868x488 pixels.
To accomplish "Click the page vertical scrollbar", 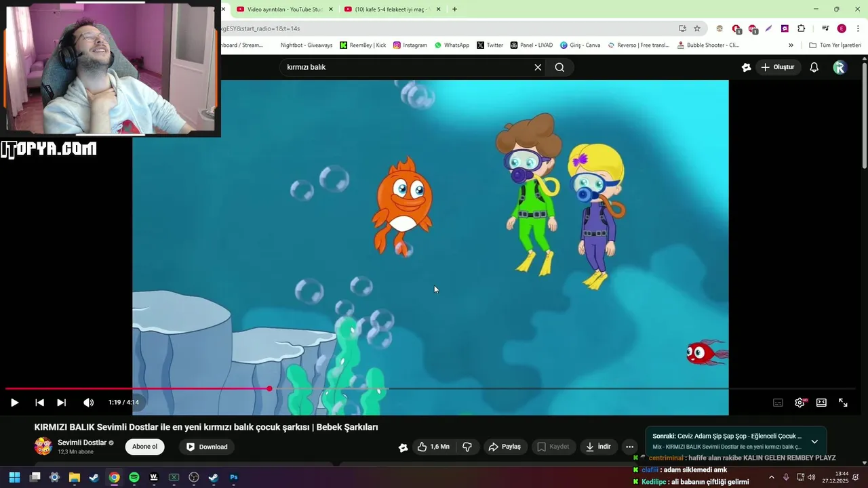I will tap(865, 115).
